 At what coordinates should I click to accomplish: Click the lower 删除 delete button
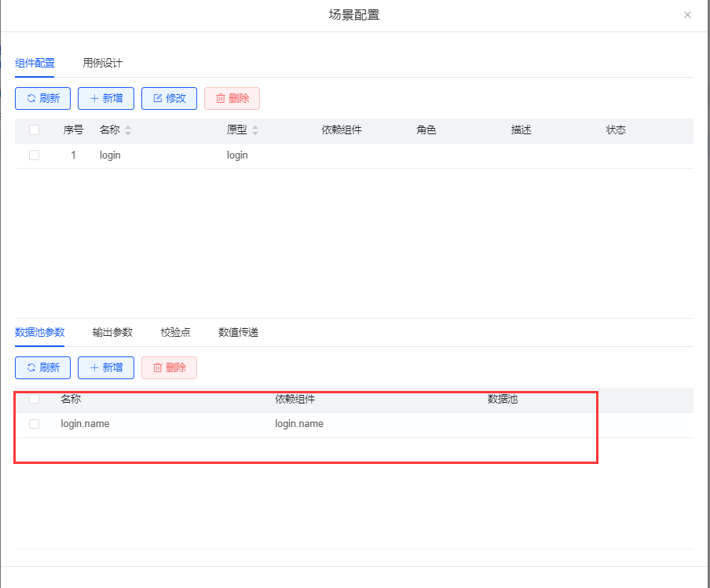click(x=169, y=367)
